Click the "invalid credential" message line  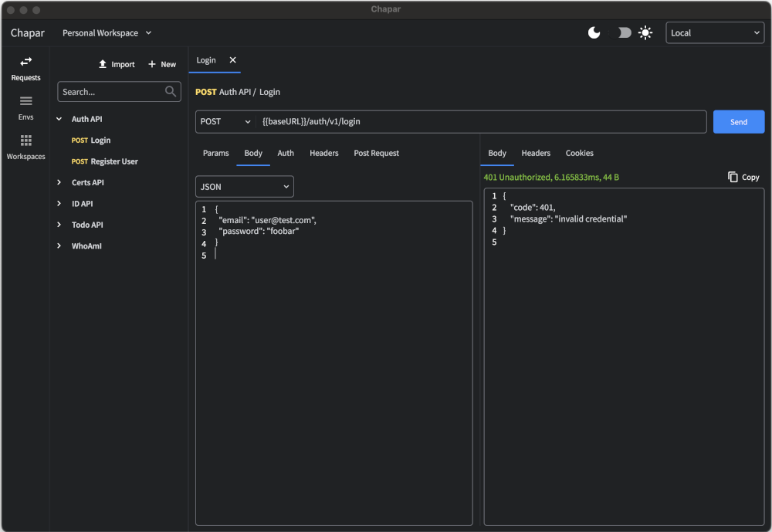pos(569,219)
